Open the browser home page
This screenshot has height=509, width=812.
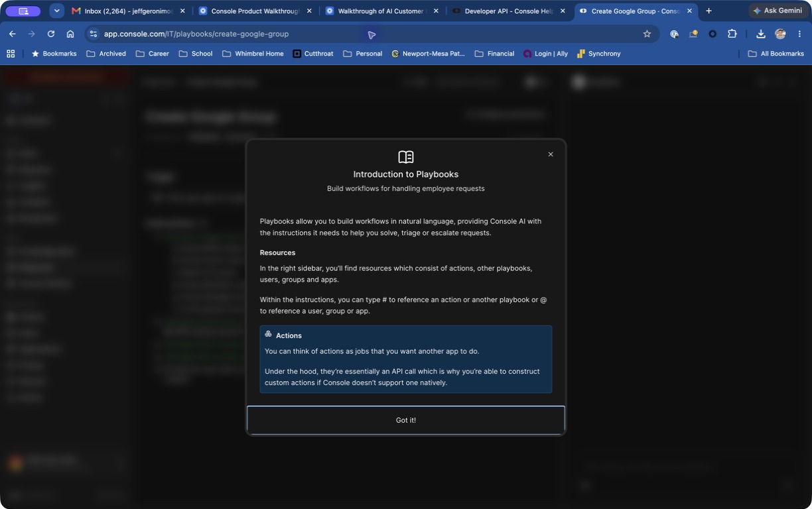70,34
